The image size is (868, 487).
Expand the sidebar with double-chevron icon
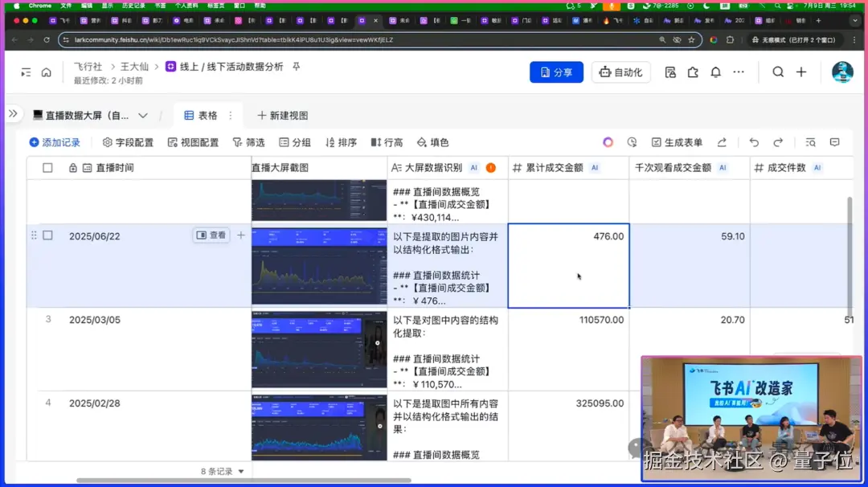coord(13,114)
